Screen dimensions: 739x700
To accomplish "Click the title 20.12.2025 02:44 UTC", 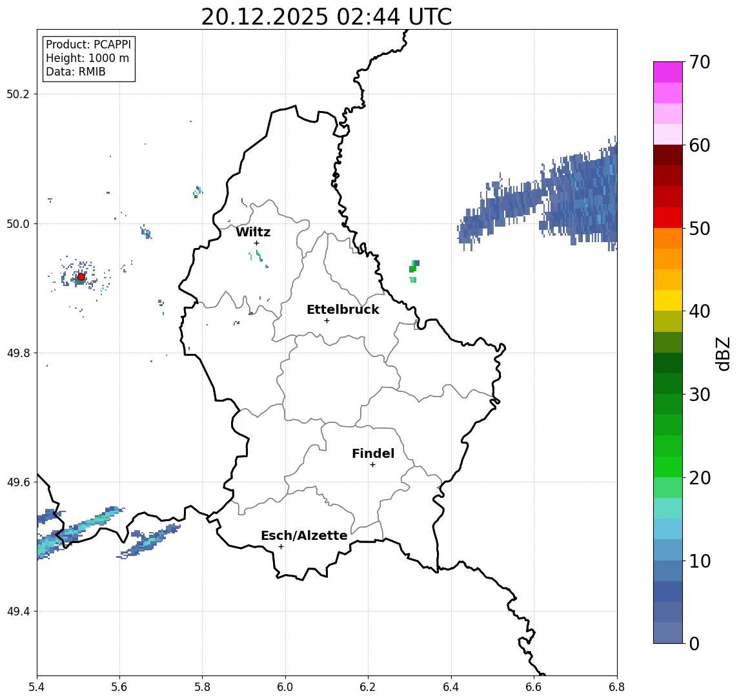I will 327,17.
